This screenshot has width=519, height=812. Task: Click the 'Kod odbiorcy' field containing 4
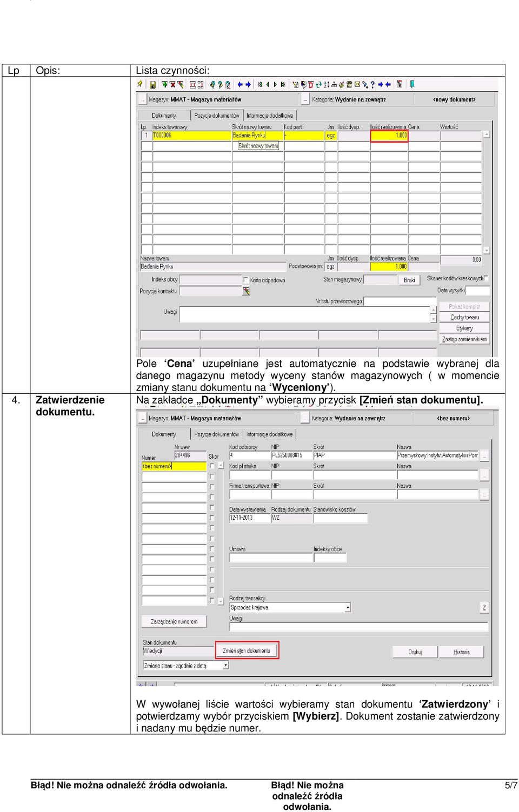[249, 456]
